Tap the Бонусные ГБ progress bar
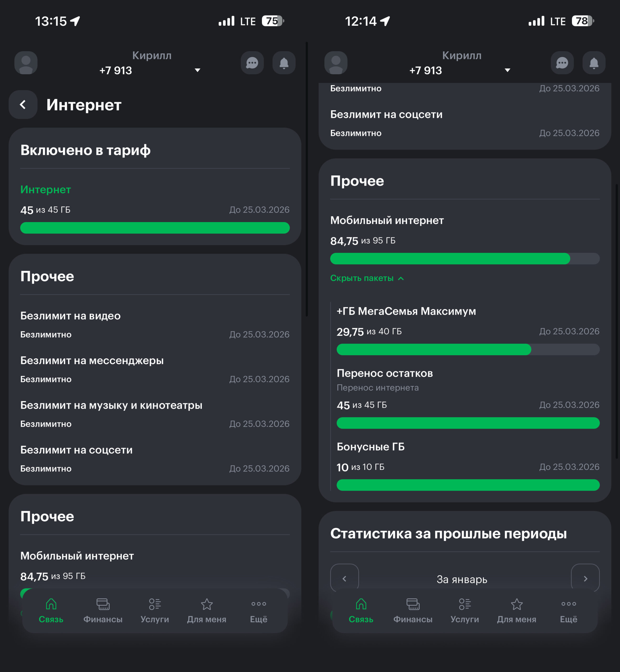This screenshot has width=620, height=672. tap(468, 485)
